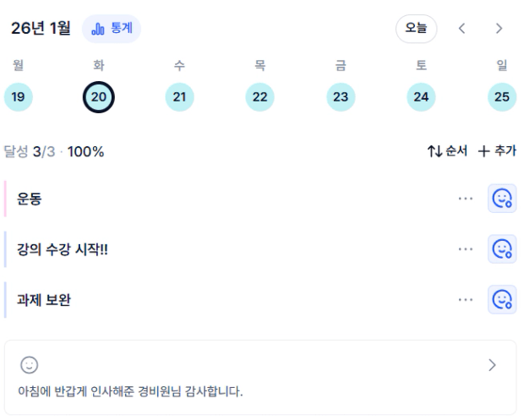524x420 pixels.
Task: Select Thursday the 22nd
Action: [259, 97]
